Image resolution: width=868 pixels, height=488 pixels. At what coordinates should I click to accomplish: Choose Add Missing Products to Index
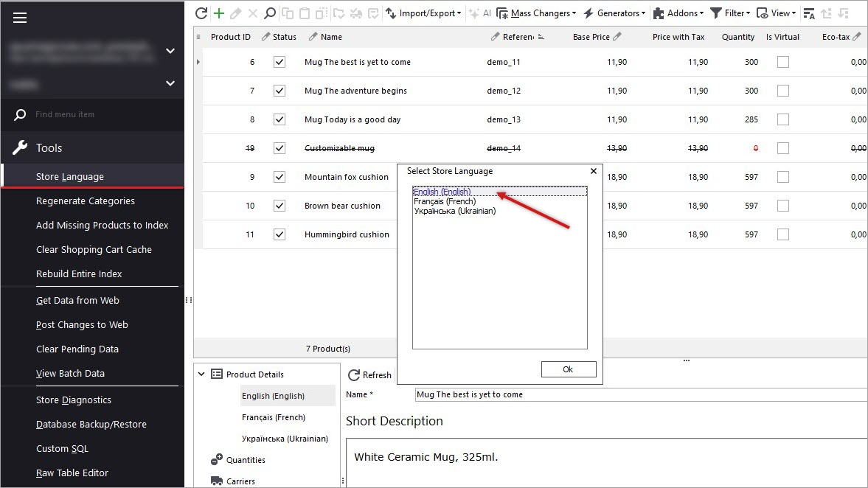point(102,225)
